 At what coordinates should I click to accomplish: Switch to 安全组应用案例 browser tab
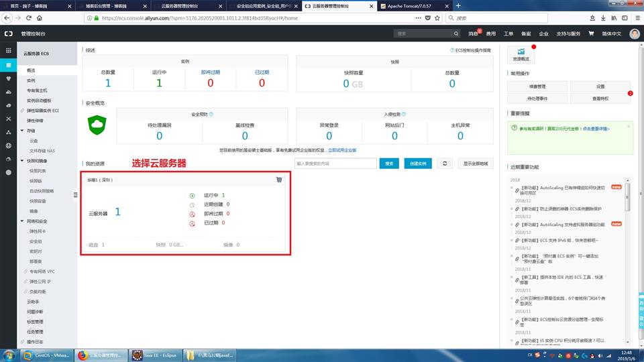(264, 6)
